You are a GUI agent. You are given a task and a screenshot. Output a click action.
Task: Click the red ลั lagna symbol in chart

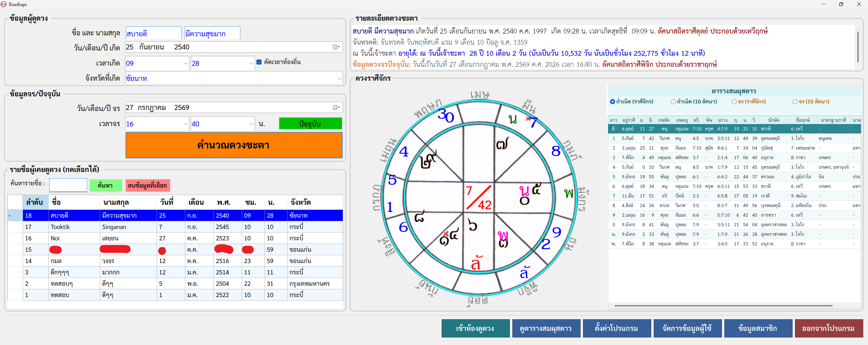pos(476,262)
